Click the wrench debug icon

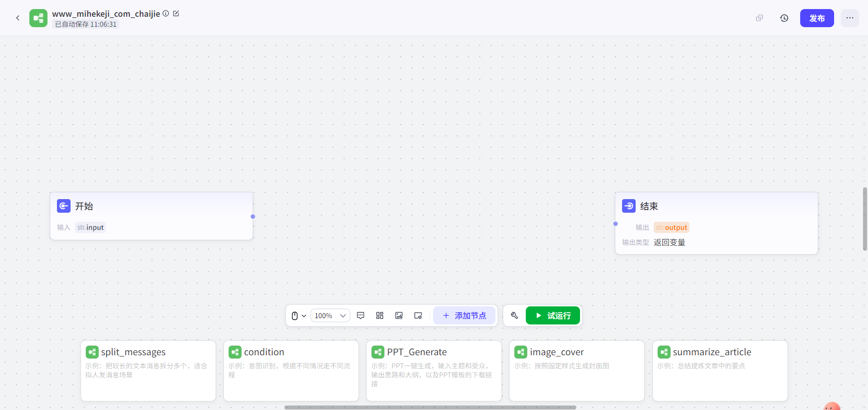click(514, 315)
